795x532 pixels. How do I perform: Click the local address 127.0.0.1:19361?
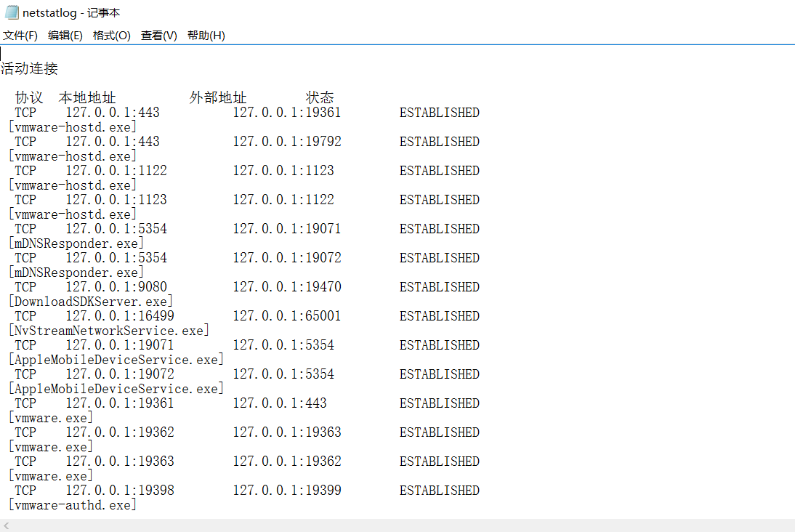pos(120,403)
